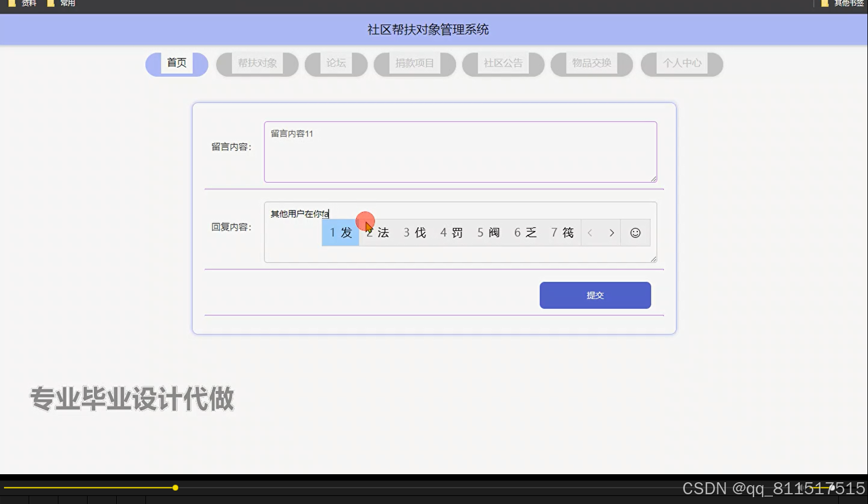Click the next-page arrow in the IME candidate bar
The image size is (868, 504).
pyautogui.click(x=611, y=233)
